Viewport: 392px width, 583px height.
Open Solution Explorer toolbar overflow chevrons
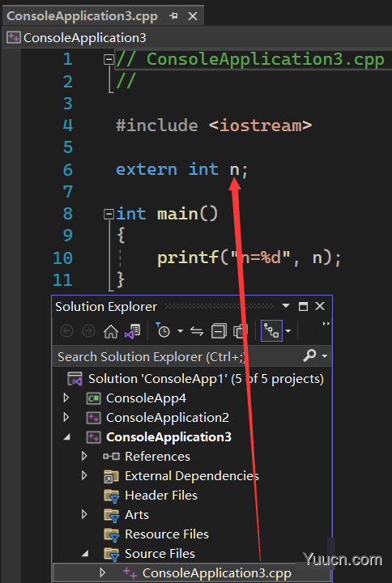[x=326, y=323]
